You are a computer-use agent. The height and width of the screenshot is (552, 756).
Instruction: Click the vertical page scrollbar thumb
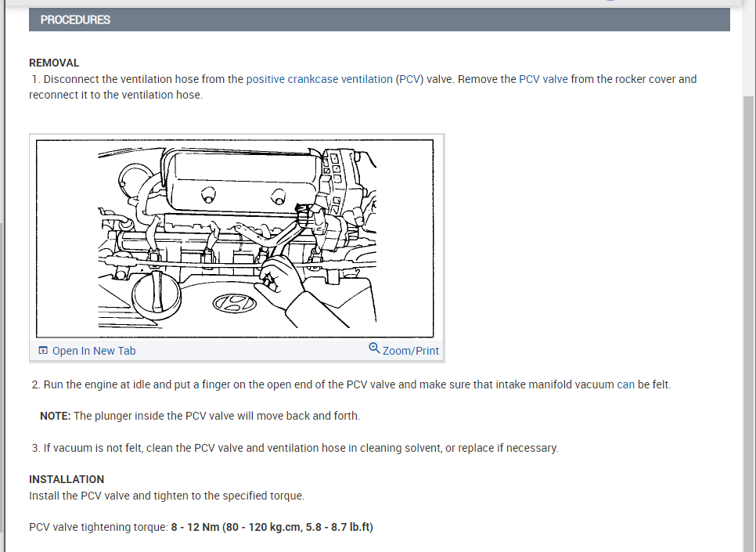(x=748, y=323)
